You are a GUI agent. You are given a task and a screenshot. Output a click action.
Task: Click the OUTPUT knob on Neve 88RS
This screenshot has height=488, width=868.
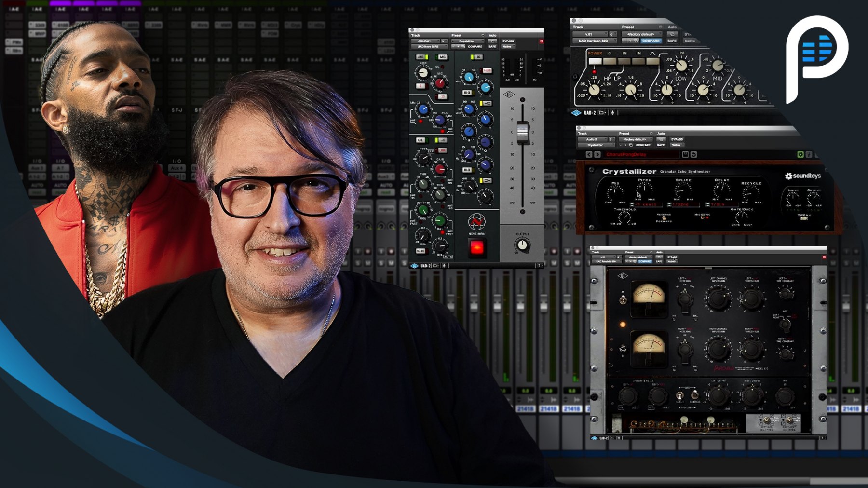[522, 245]
